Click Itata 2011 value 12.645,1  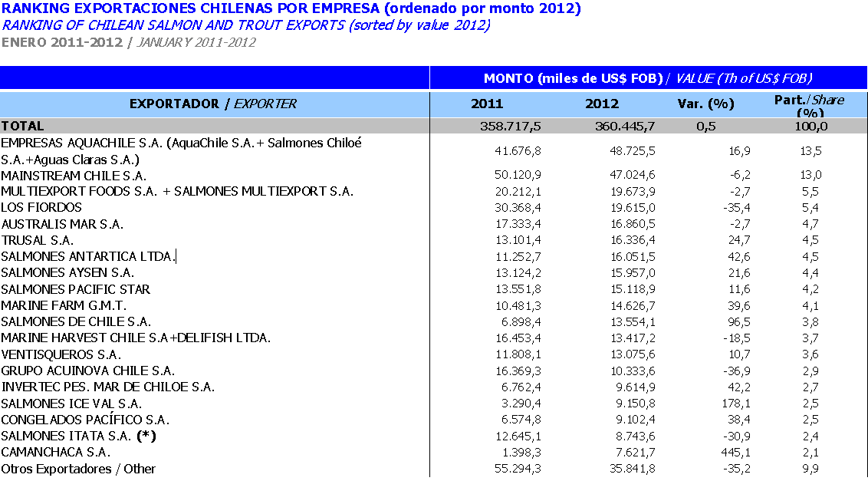coord(518,436)
